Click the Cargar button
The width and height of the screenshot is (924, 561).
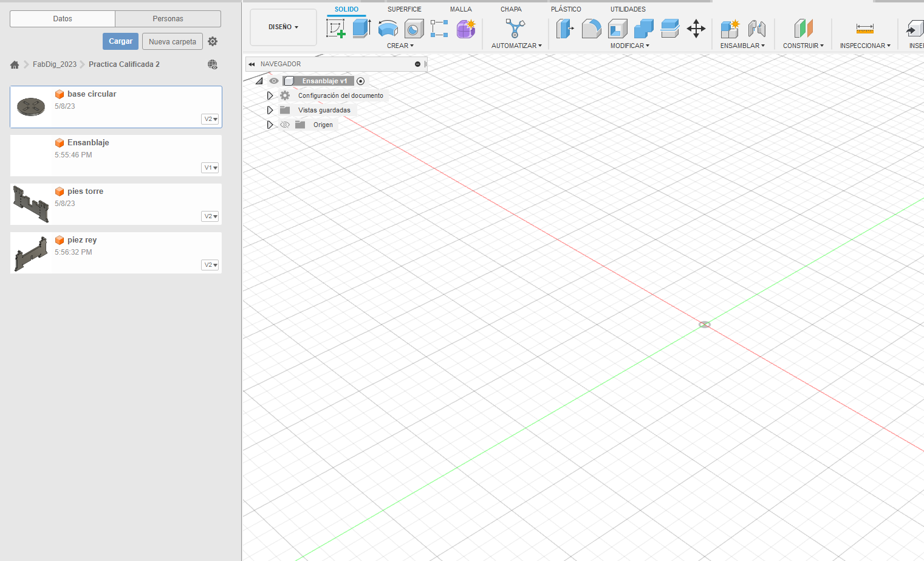120,41
